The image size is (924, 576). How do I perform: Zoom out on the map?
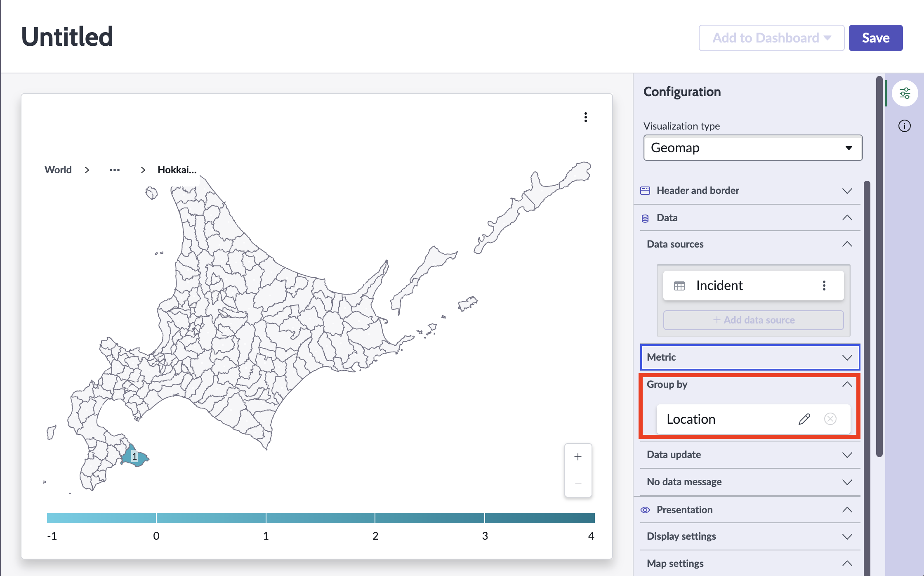(578, 483)
